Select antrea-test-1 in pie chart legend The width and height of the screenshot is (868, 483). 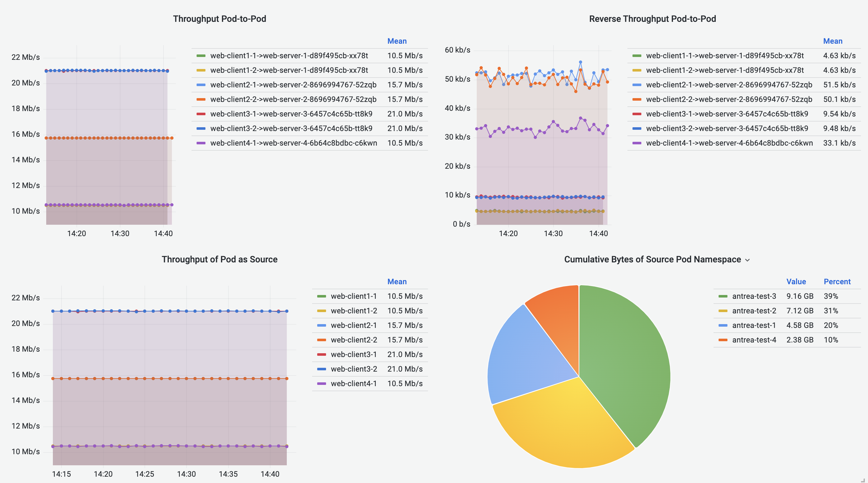[754, 325]
